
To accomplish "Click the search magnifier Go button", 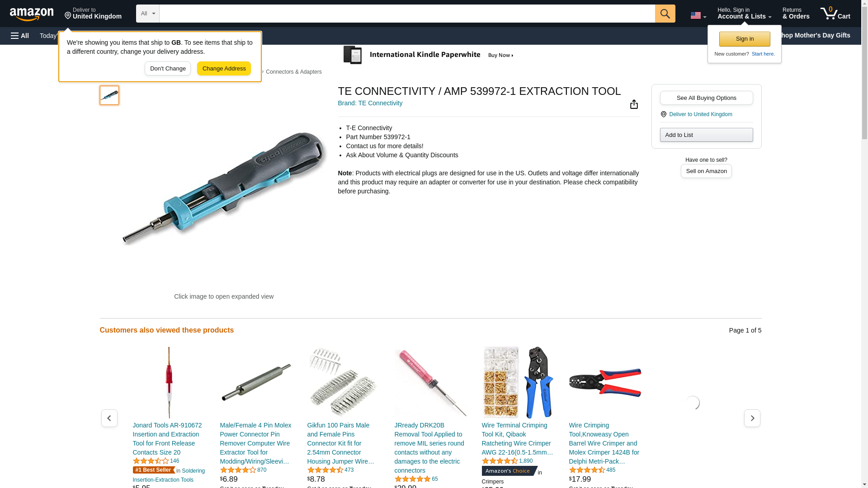I will pos(665,14).
